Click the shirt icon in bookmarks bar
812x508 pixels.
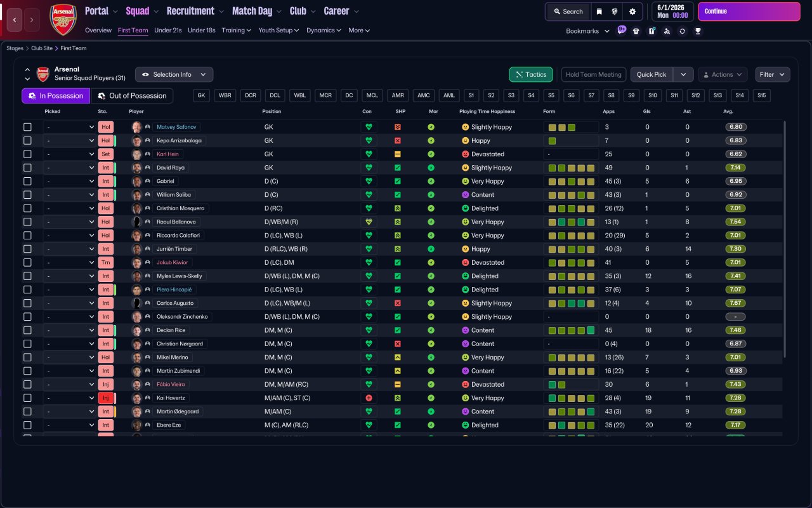636,31
